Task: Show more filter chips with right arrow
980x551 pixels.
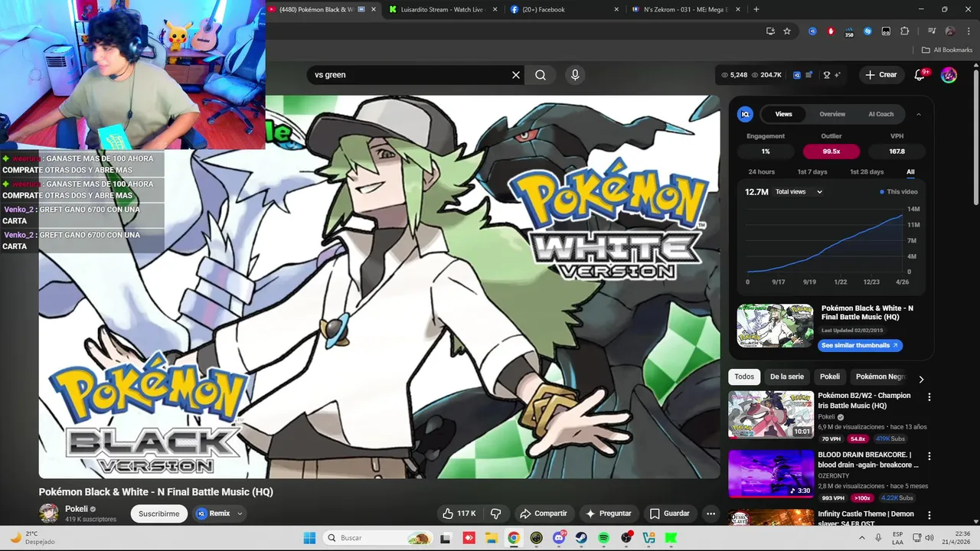Action: tap(921, 379)
